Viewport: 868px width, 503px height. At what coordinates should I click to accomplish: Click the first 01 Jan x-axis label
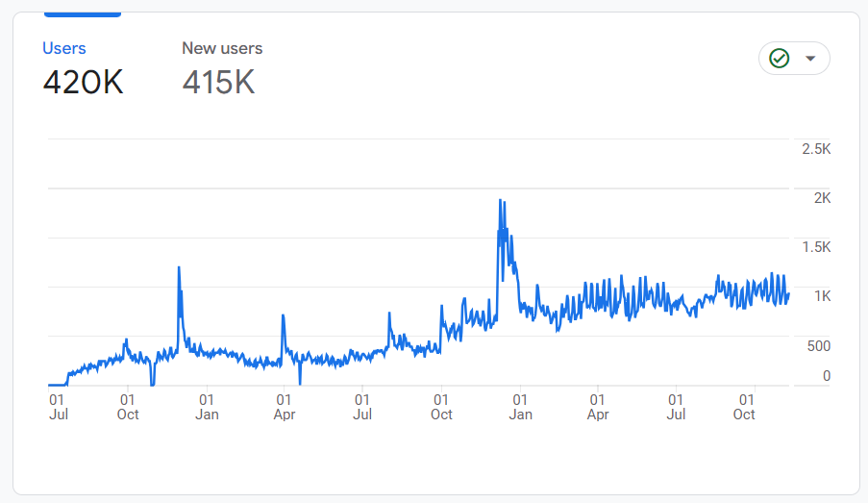tap(207, 407)
